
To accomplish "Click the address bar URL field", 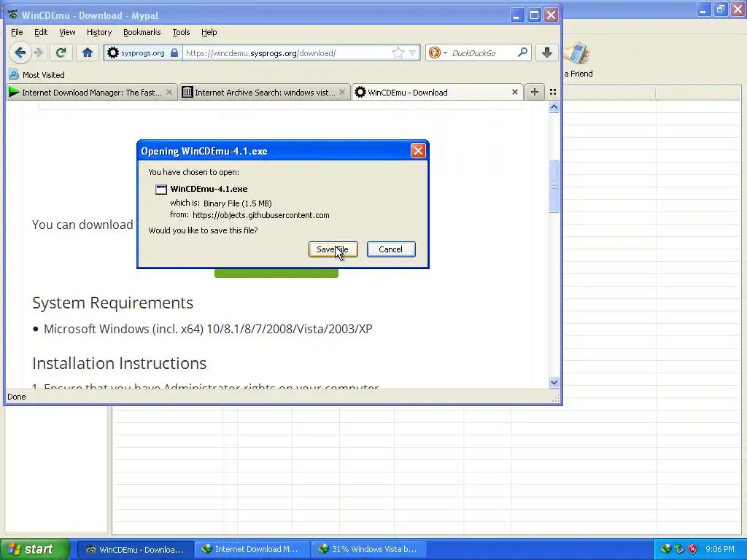I will coord(287,52).
